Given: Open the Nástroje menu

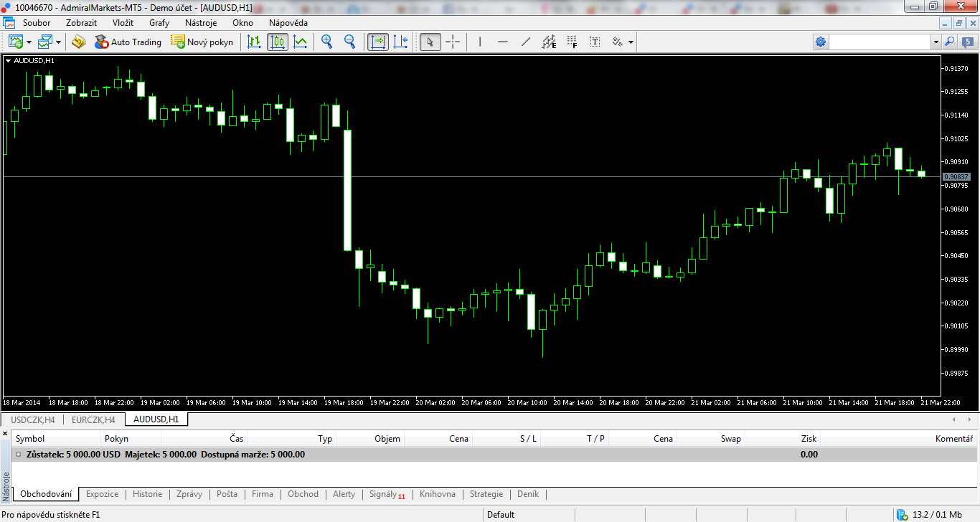Looking at the screenshot, I should 201,22.
